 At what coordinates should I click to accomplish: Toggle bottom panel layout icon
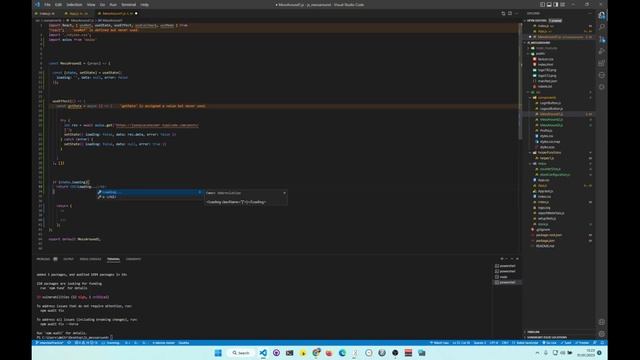click(x=549, y=4)
